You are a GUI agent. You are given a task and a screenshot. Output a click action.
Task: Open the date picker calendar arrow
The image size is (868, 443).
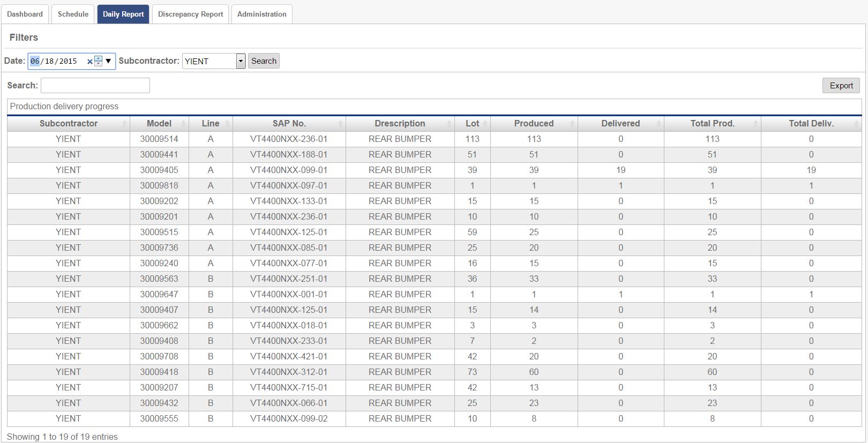pyautogui.click(x=108, y=61)
